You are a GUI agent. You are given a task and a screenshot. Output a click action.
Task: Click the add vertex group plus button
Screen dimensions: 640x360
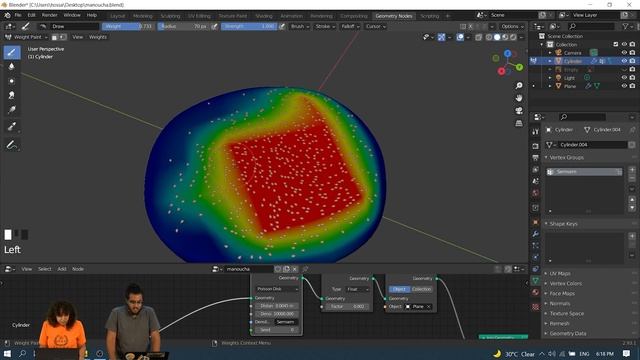632,170
